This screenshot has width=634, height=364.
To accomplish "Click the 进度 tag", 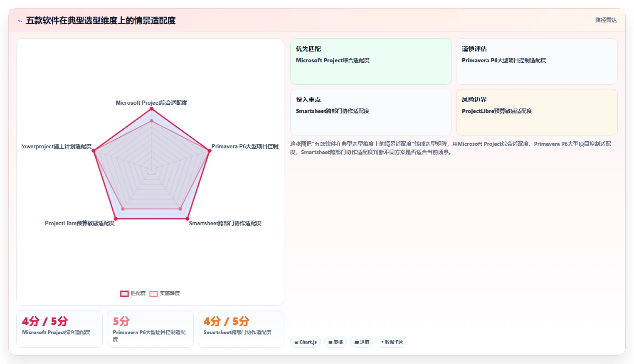I will [x=362, y=342].
